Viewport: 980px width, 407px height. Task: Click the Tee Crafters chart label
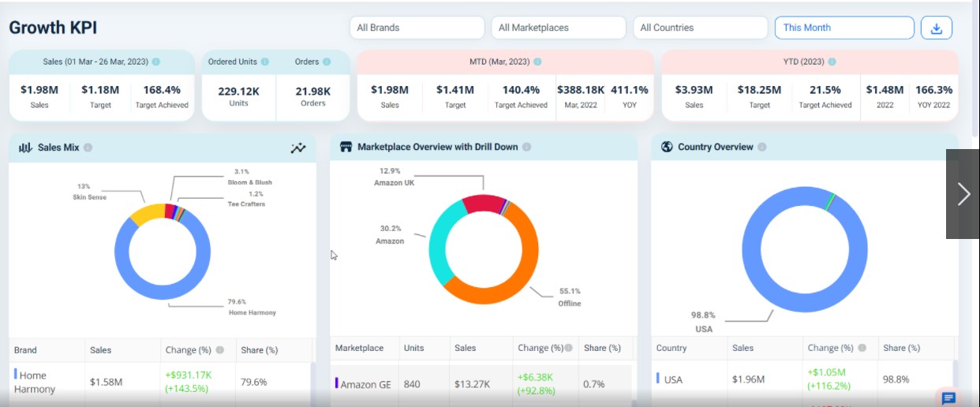(x=246, y=203)
